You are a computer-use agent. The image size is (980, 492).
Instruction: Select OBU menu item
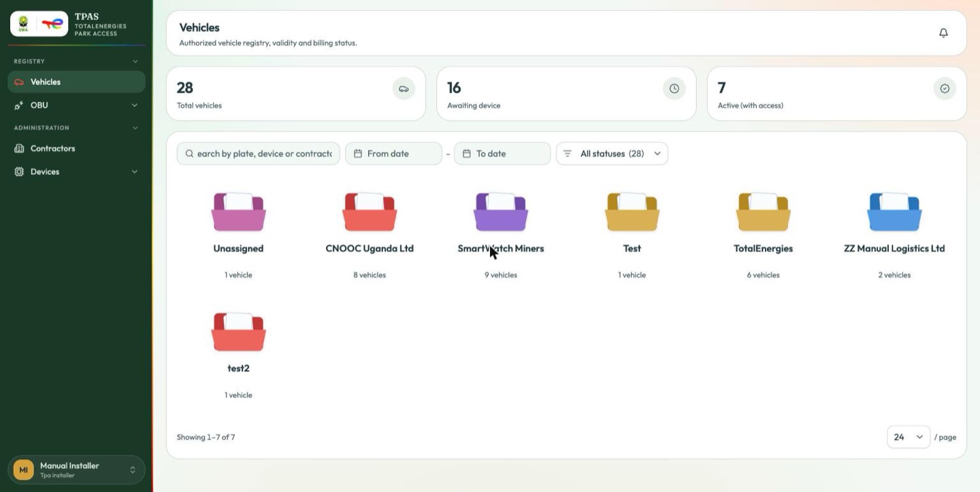click(76, 105)
